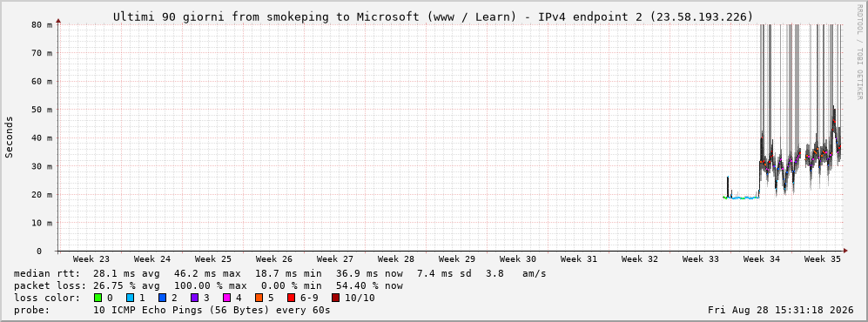Click the Week 23 axis label
Screen dimensions: 868x322
[91, 259]
